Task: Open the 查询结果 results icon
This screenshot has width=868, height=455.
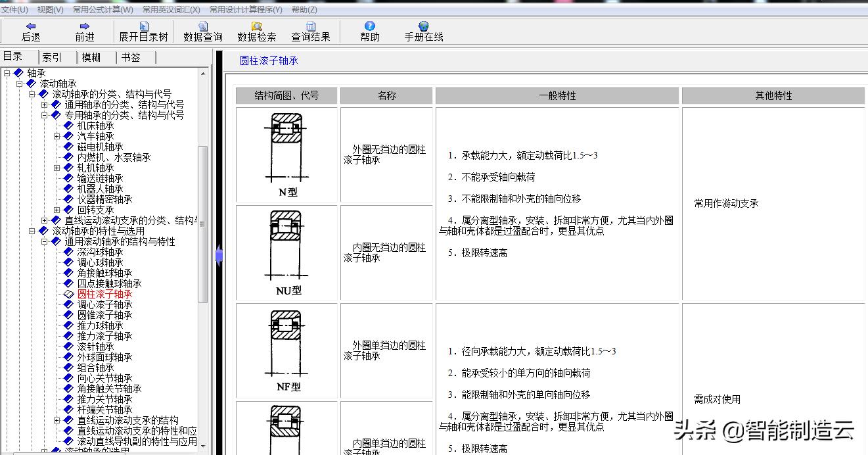Action: click(x=310, y=30)
